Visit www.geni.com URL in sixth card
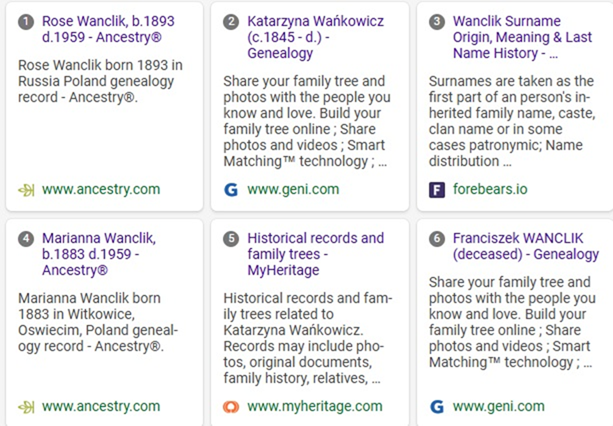The width and height of the screenshot is (613, 426). [x=498, y=406]
